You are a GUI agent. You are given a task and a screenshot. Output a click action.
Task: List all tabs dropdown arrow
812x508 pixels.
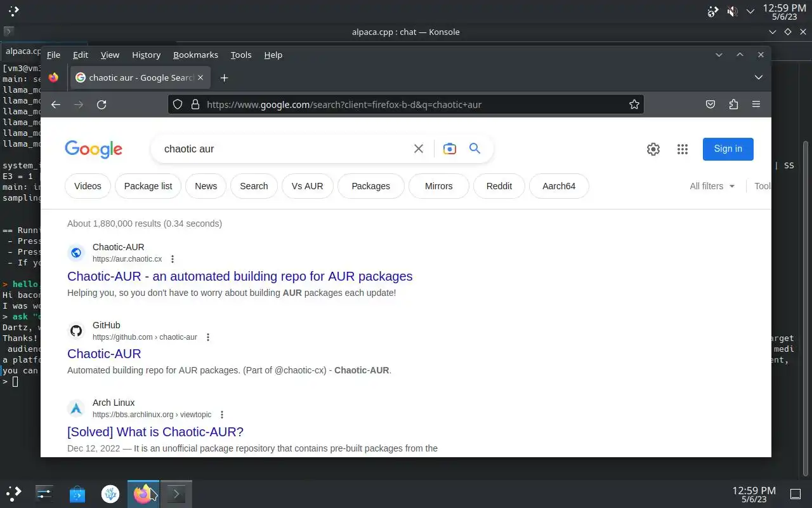[758, 77]
